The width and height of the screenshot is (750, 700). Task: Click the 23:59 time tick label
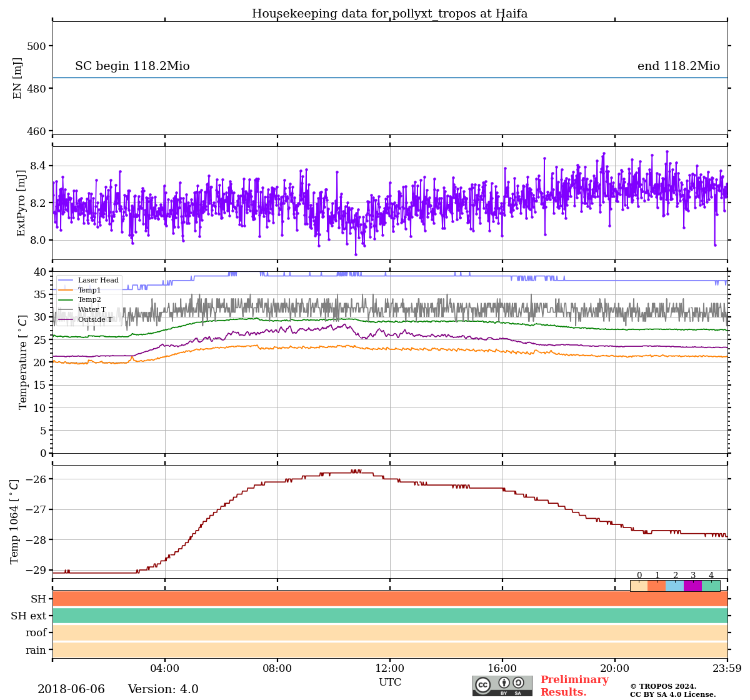(x=727, y=669)
